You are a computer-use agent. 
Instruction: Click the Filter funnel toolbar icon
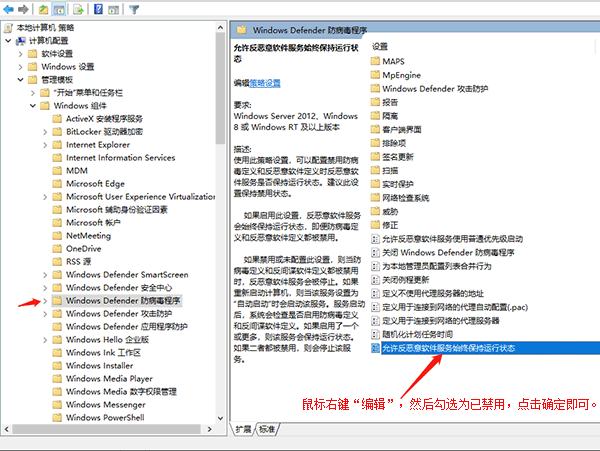[x=134, y=9]
